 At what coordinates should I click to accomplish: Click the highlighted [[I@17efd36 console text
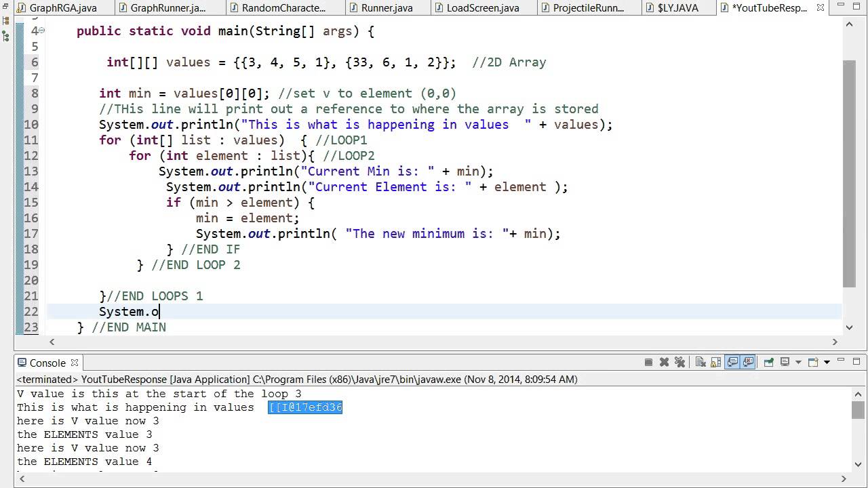tap(305, 407)
